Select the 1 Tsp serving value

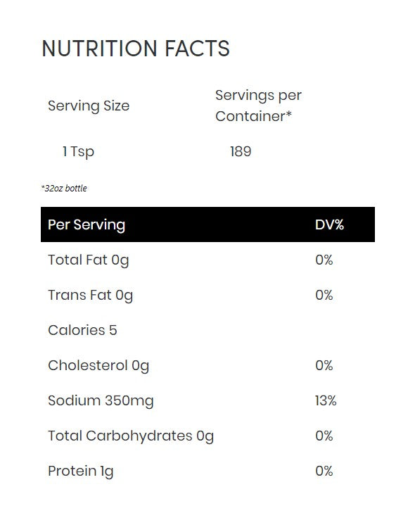(x=78, y=152)
